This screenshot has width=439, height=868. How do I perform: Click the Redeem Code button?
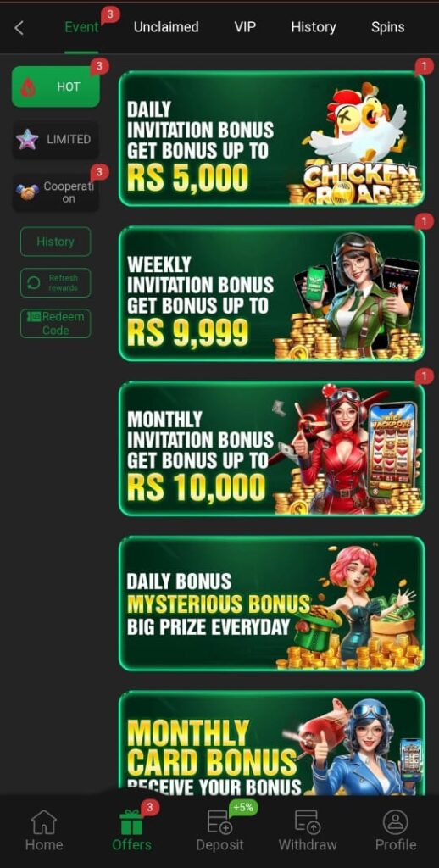click(55, 323)
